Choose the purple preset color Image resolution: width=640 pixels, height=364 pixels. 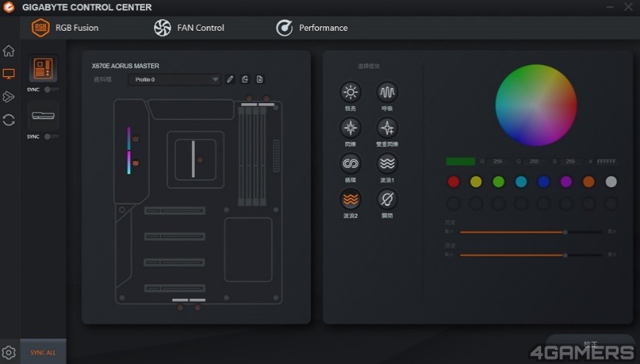pos(566,182)
